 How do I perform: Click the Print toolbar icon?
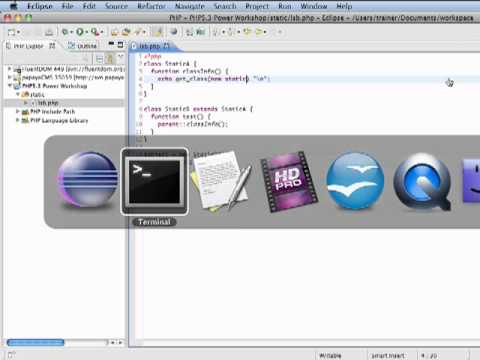point(49,32)
